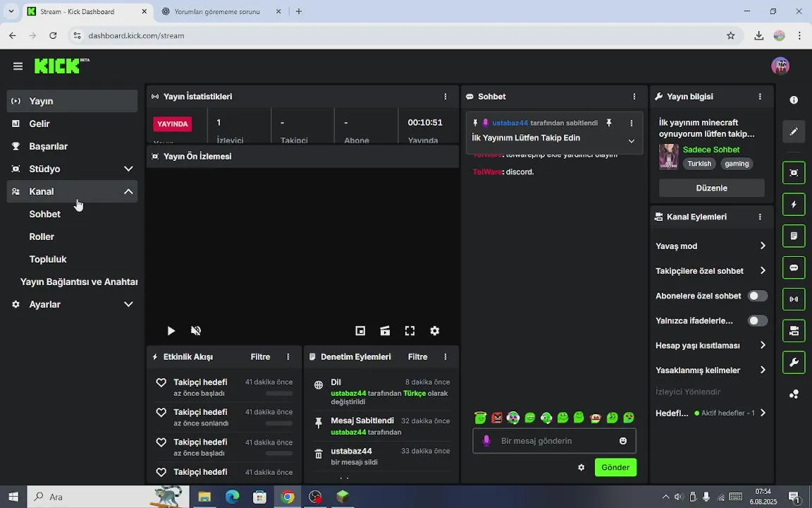This screenshot has height=508, width=812.
Task: Open Yayın bilgisi panel three-dot menu
Action: [760, 97]
